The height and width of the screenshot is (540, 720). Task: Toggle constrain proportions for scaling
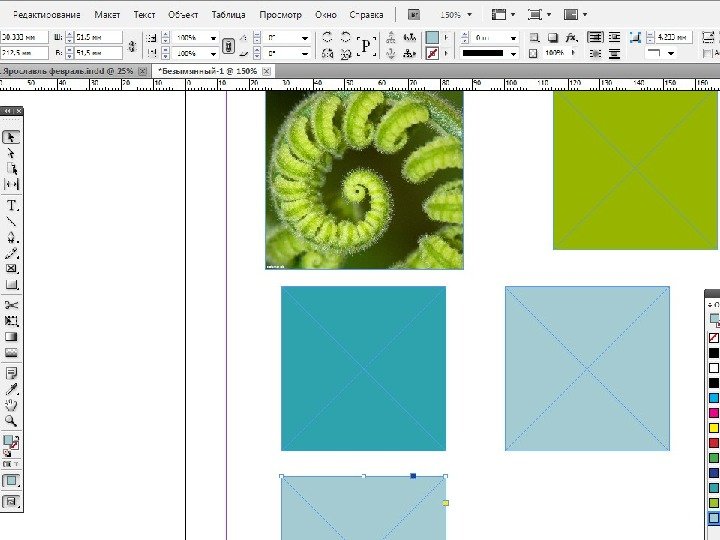[x=229, y=45]
